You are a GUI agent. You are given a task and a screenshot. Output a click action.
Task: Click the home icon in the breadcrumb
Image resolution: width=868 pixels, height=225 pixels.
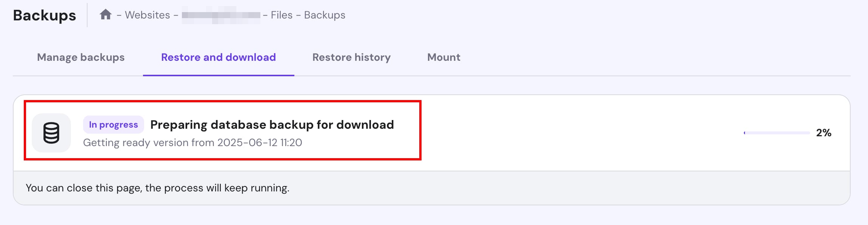point(106,15)
